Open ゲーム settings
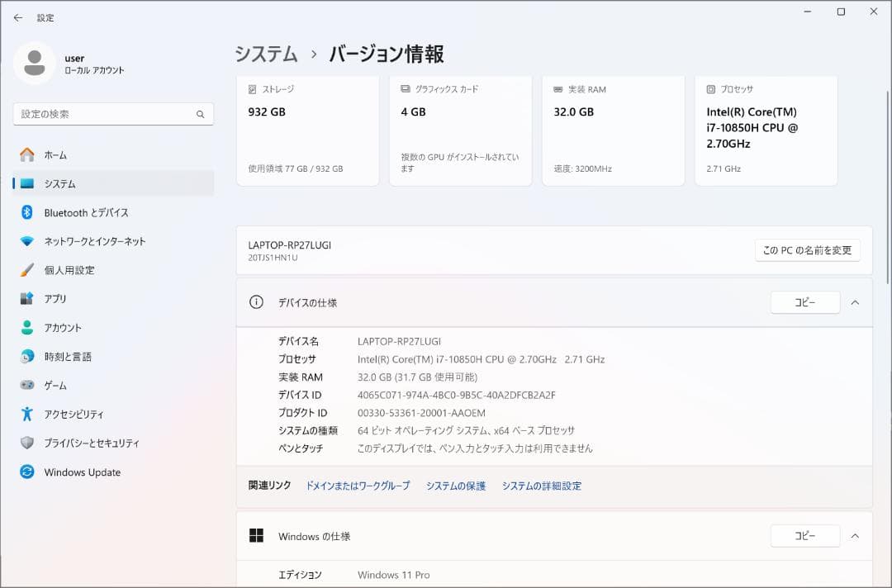This screenshot has width=892, height=588. point(59,385)
